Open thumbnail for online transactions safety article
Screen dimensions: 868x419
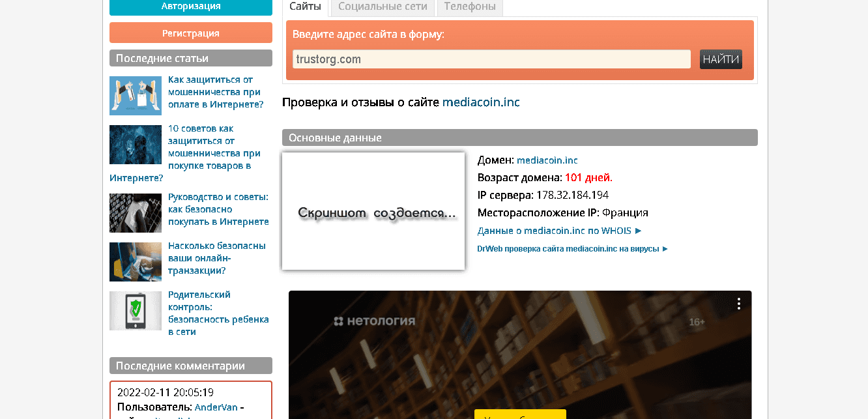(x=136, y=261)
